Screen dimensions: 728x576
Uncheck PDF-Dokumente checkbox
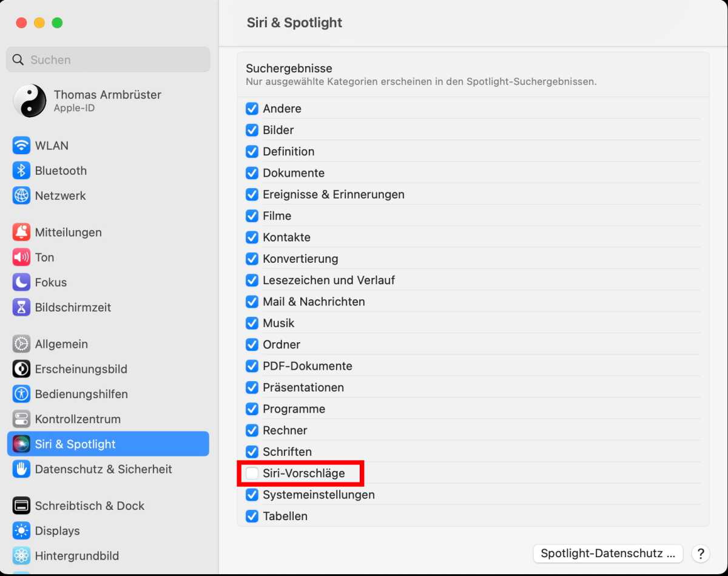pos(252,366)
